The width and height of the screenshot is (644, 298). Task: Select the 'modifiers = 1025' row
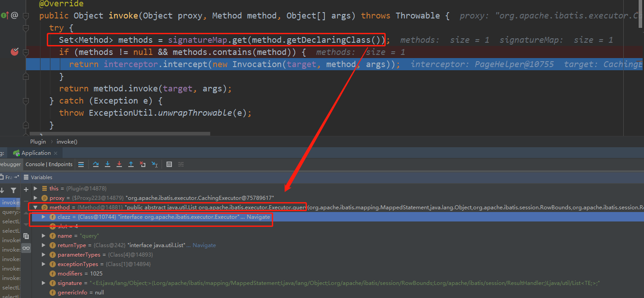point(338,273)
